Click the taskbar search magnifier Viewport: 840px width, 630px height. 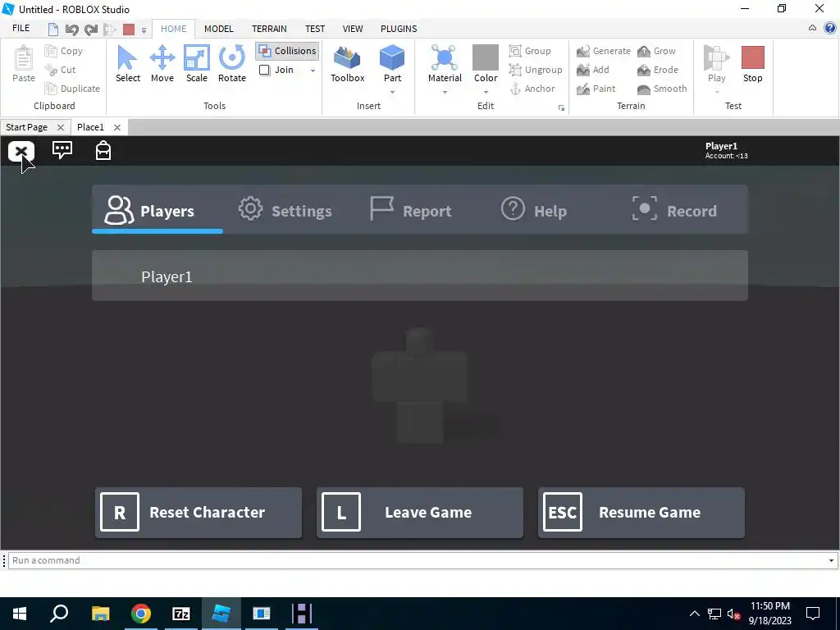pos(59,614)
